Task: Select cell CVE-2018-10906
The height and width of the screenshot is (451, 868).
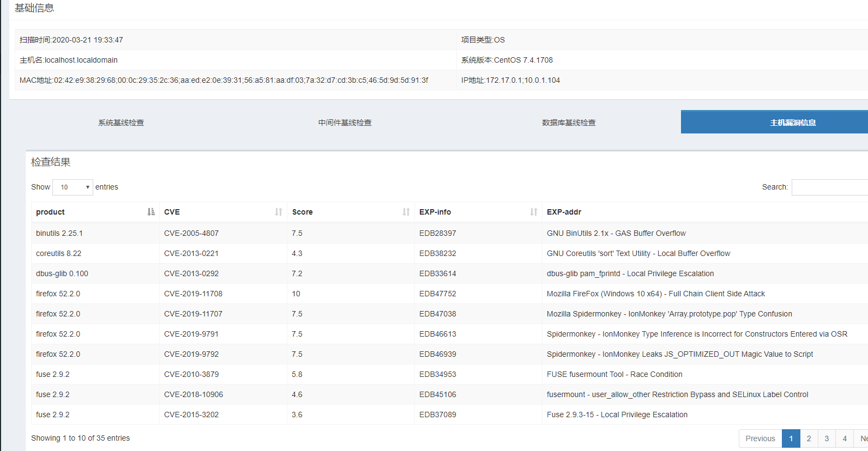Action: pyautogui.click(x=194, y=394)
